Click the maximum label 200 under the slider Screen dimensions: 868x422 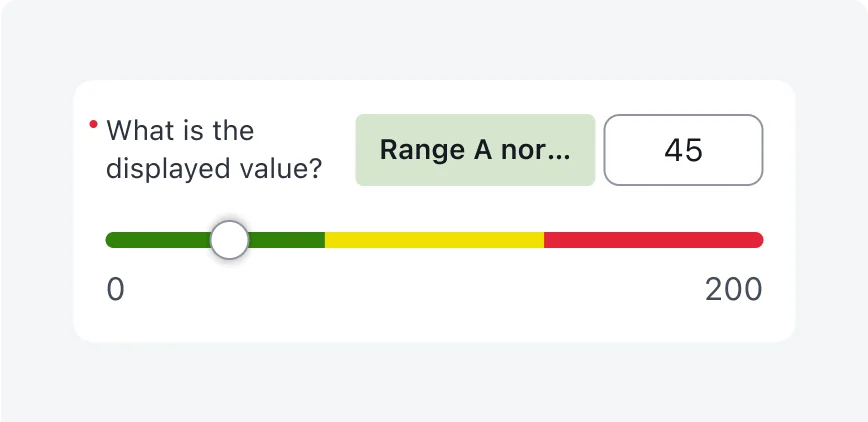coord(733,290)
